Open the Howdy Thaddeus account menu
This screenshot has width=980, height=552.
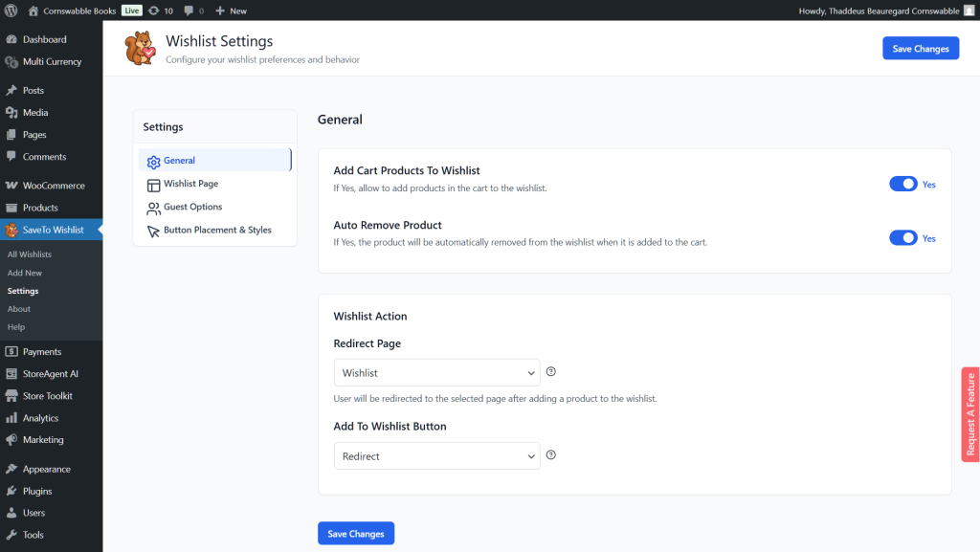(x=890, y=11)
